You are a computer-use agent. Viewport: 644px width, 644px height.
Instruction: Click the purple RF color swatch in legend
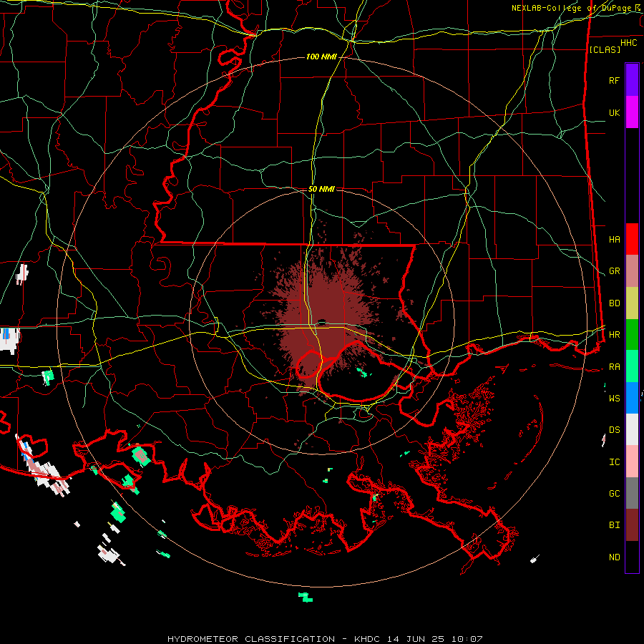coord(632,80)
